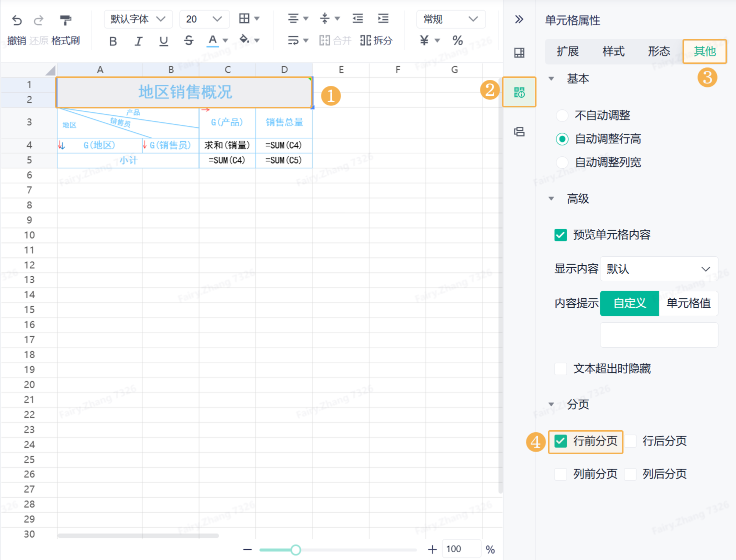
Task: Toggle strikethrough formatting
Action: (188, 41)
